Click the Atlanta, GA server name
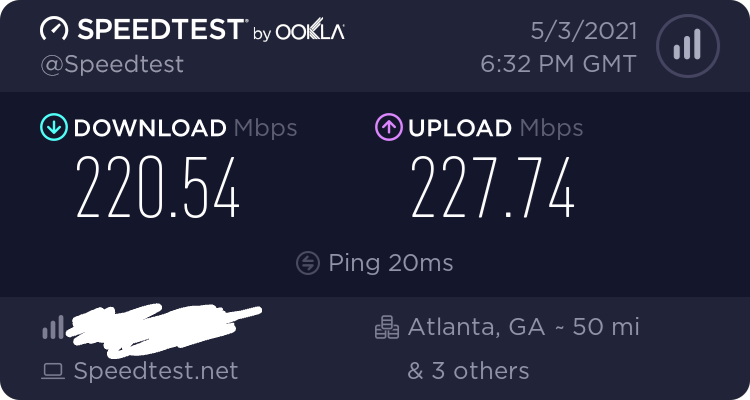 click(476, 327)
